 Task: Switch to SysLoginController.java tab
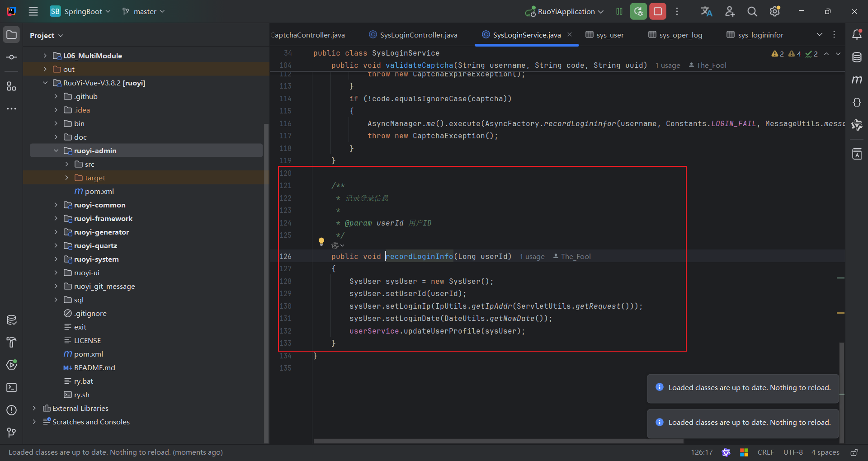[413, 35]
